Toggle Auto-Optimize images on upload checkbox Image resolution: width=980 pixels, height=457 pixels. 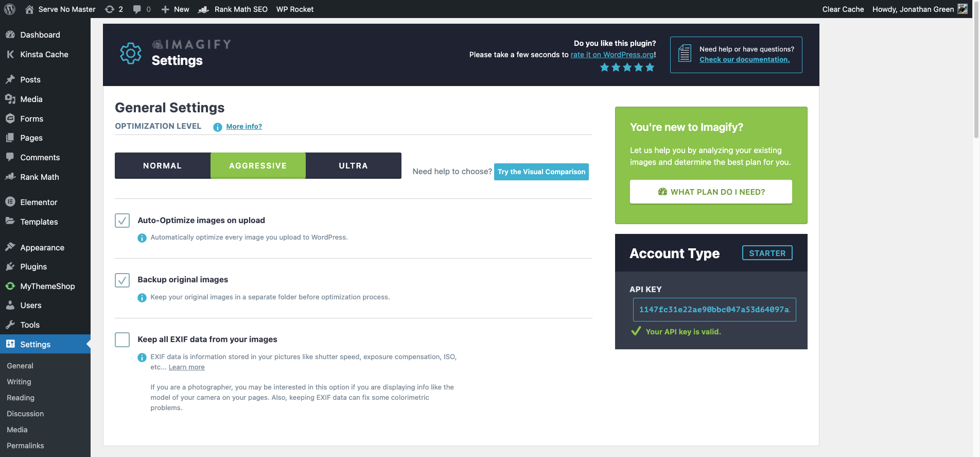[x=122, y=221]
